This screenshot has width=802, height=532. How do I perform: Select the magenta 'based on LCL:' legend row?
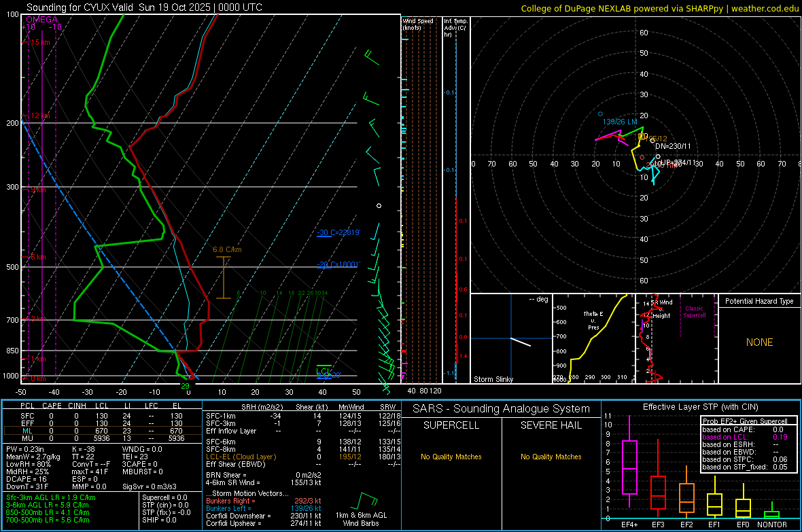point(745,437)
